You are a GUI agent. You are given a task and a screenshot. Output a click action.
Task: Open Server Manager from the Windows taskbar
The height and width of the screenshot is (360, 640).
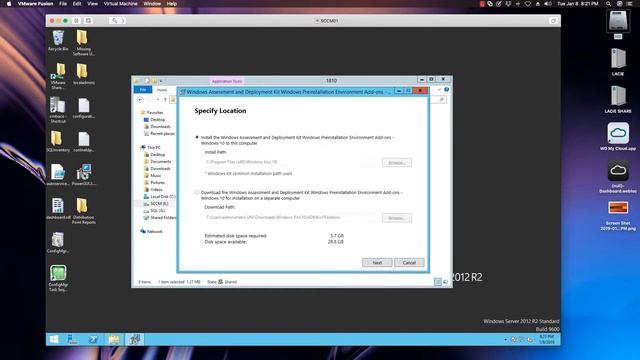[73, 339]
